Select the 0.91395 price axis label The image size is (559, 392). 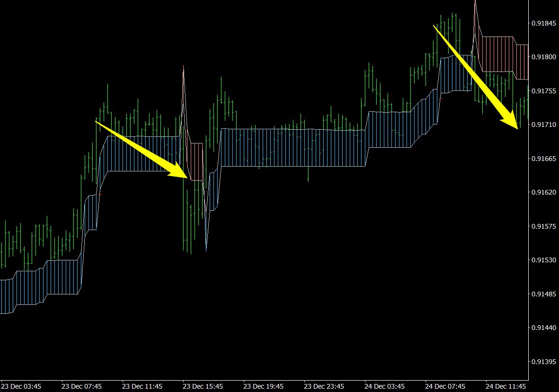pos(544,362)
